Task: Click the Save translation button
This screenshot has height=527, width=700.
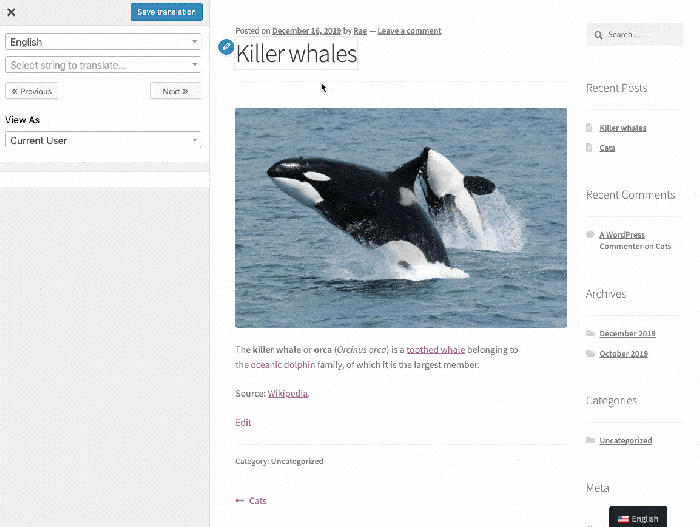Action: [x=167, y=12]
